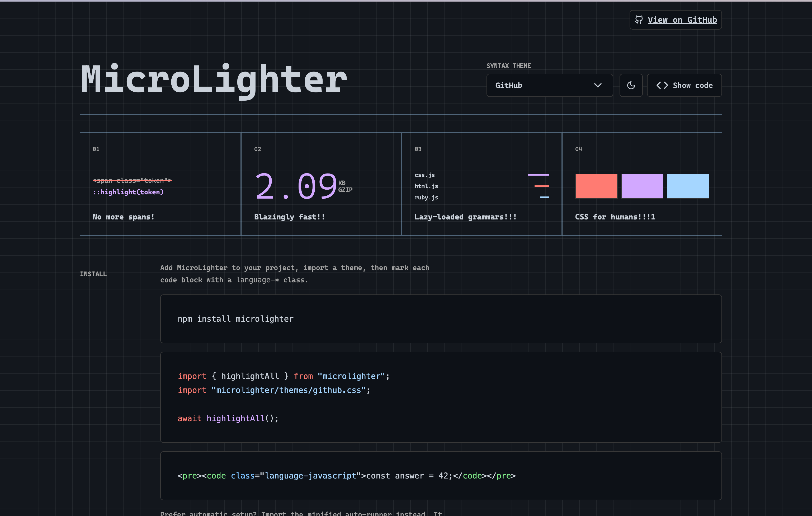Click the 02 feature card number

coord(258,149)
